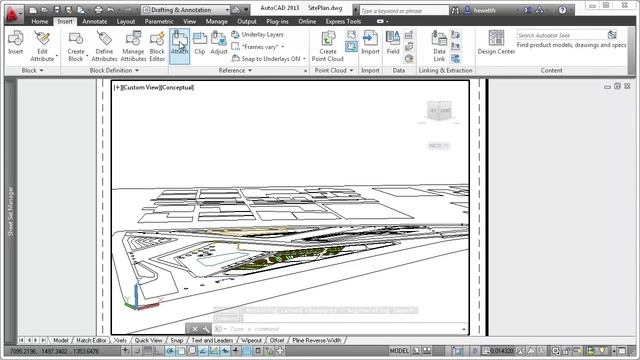Click the Custom View viewport label
This screenshot has height=360, width=640.
141,87
